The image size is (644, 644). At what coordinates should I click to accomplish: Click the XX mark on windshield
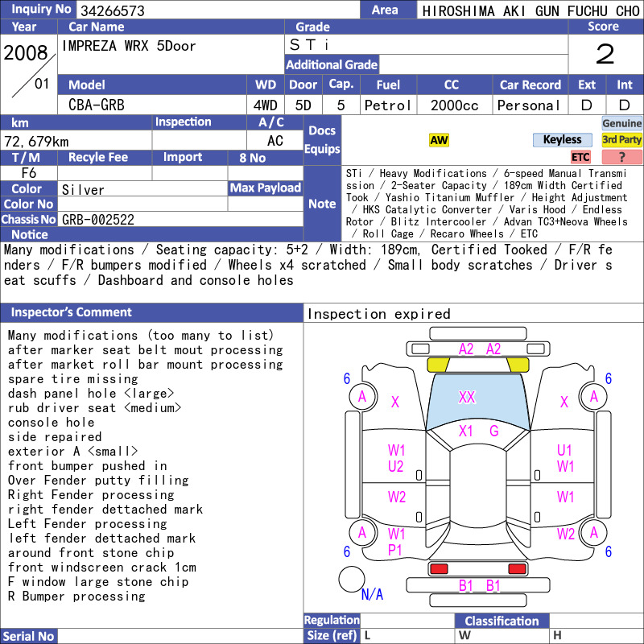[467, 397]
